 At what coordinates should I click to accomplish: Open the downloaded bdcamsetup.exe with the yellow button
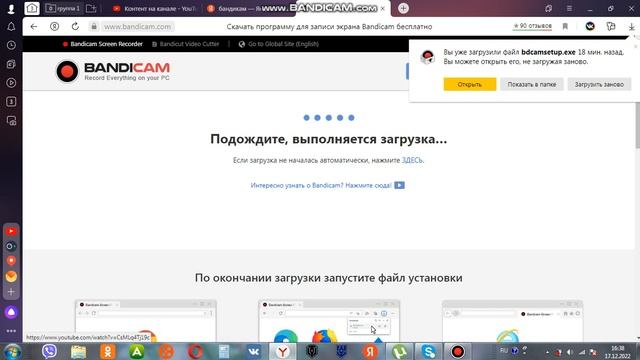470,84
